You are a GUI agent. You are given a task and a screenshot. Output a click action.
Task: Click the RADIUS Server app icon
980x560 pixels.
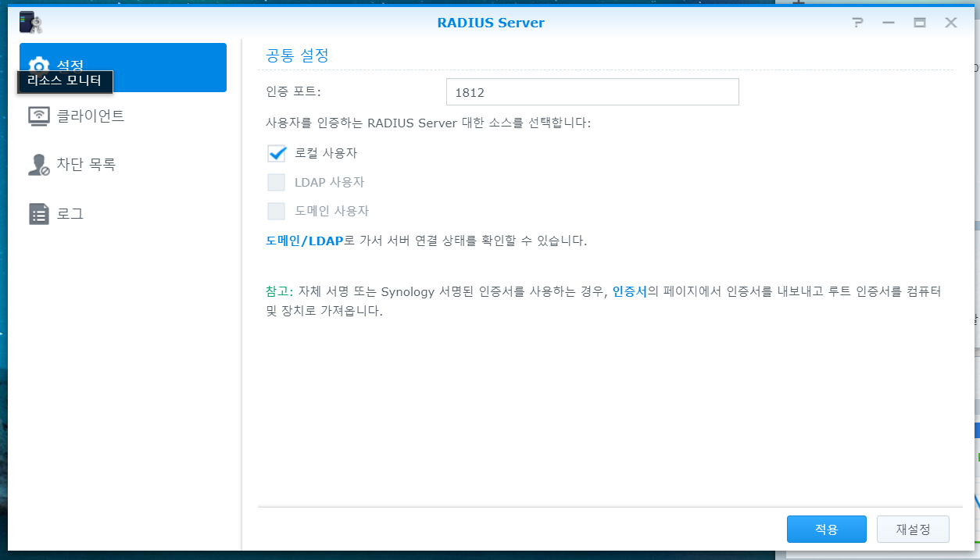pos(30,23)
